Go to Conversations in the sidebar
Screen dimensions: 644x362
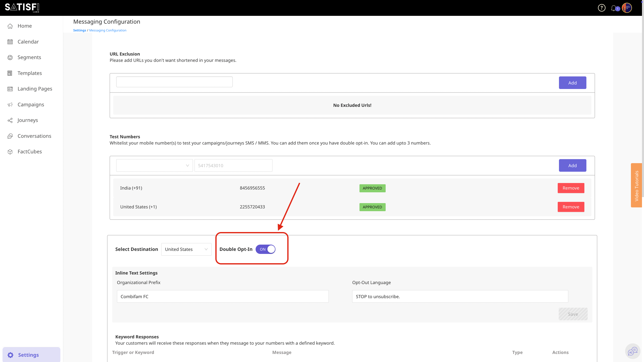pos(34,136)
